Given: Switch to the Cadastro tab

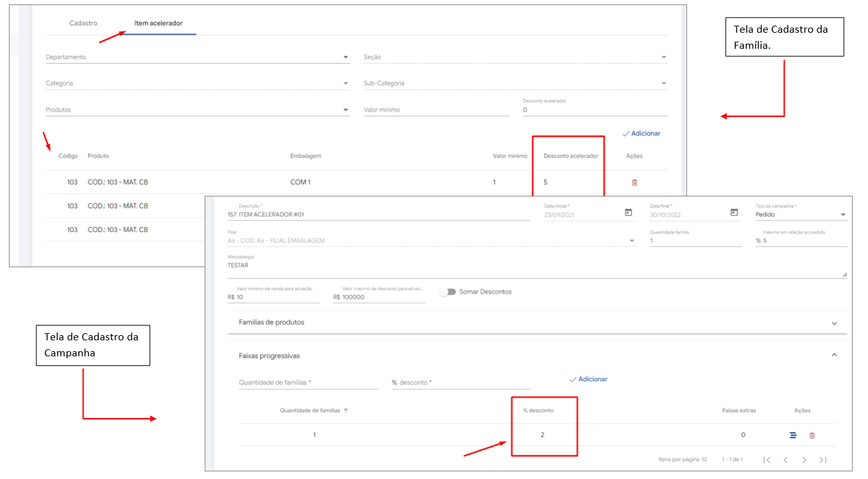Looking at the screenshot, I should (83, 23).
